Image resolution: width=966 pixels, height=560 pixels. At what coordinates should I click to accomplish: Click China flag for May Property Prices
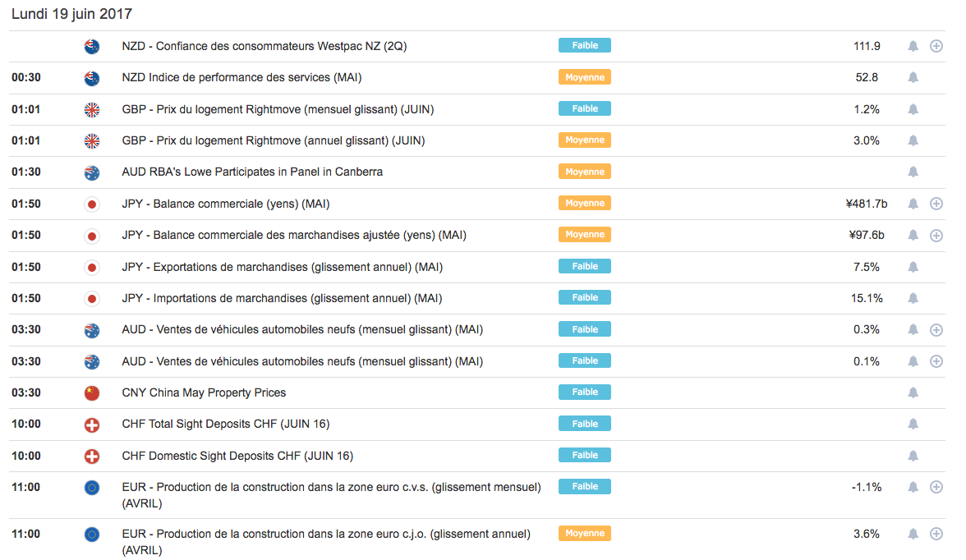[x=92, y=392]
